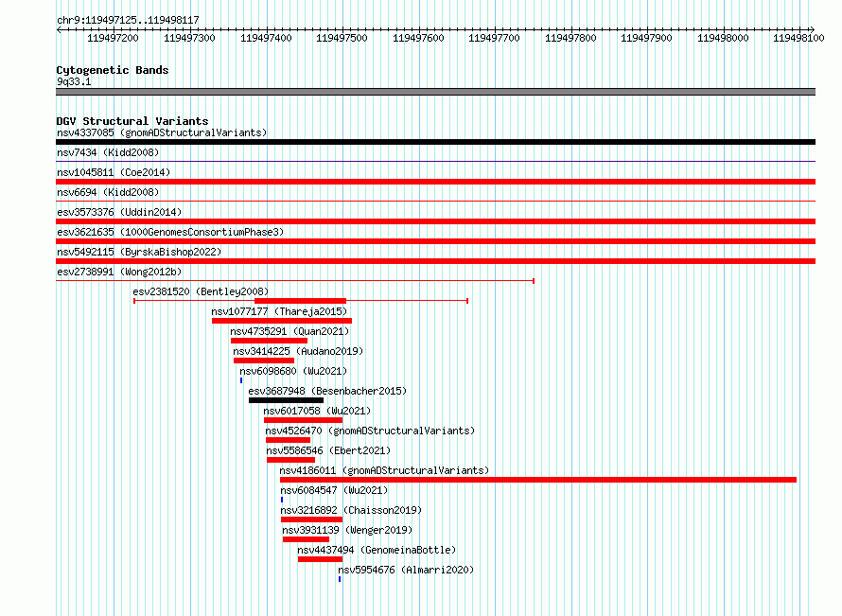Select the blue nsv6084547 insertion marker
The height and width of the screenshot is (616, 842).
click(x=282, y=500)
